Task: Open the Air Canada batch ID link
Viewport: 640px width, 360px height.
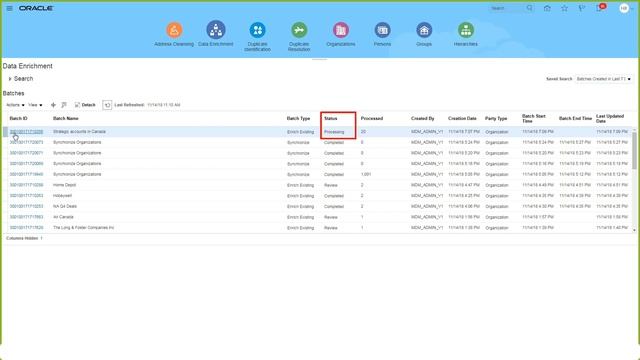Action: (26, 217)
